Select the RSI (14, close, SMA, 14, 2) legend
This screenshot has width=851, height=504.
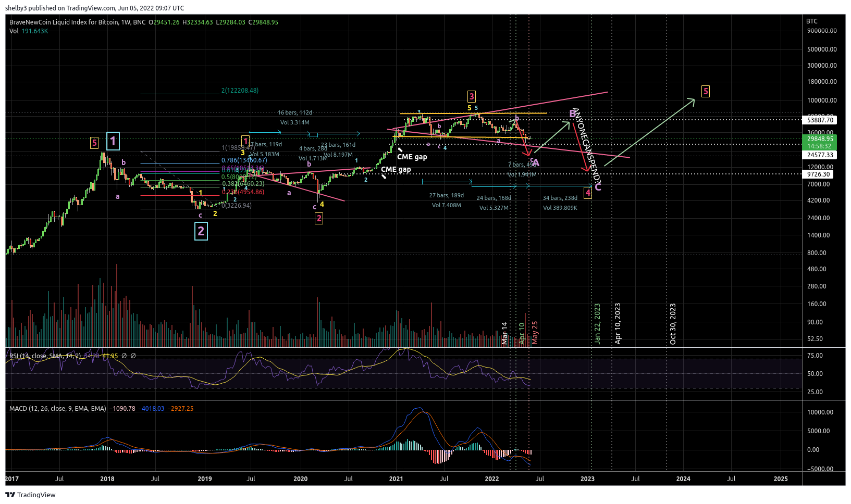45,356
